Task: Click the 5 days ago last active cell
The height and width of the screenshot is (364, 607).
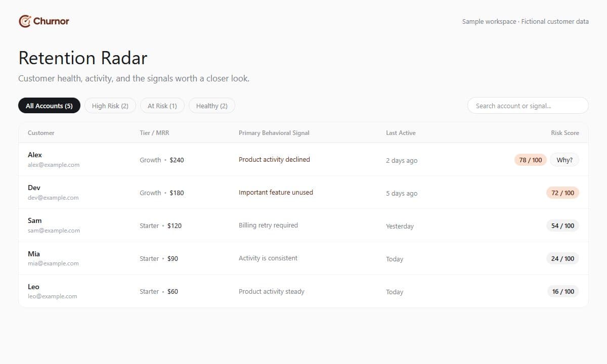Action: [x=402, y=193]
